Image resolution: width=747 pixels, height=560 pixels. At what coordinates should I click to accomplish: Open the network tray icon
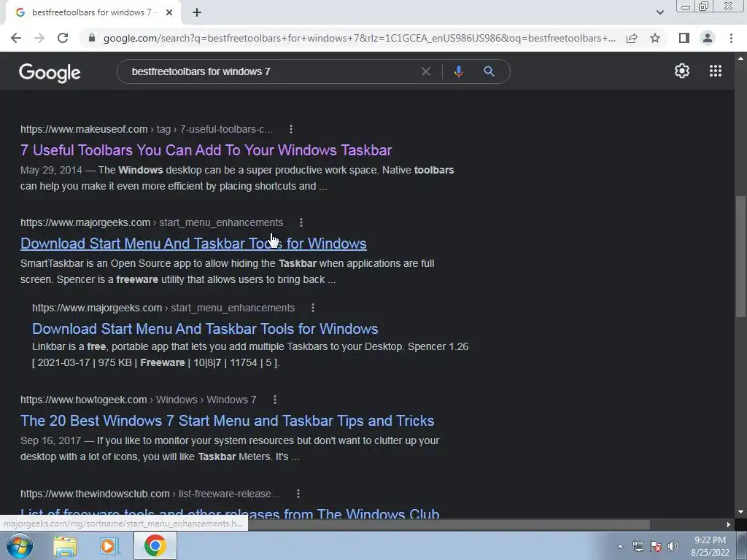click(638, 546)
